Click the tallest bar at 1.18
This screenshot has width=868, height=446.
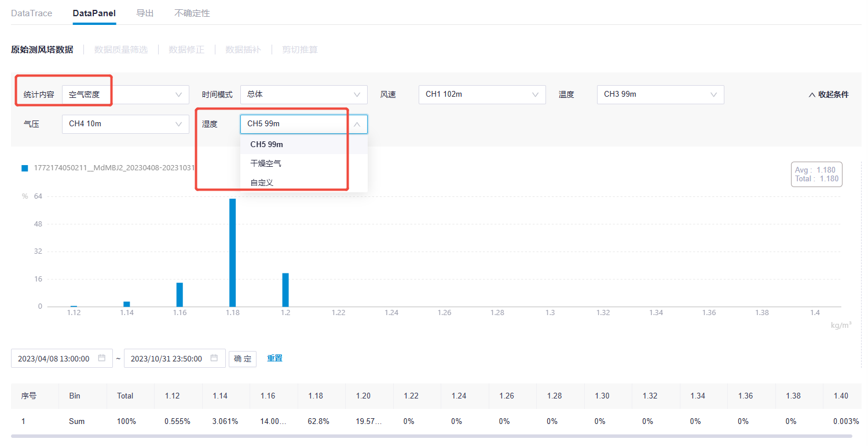(233, 252)
